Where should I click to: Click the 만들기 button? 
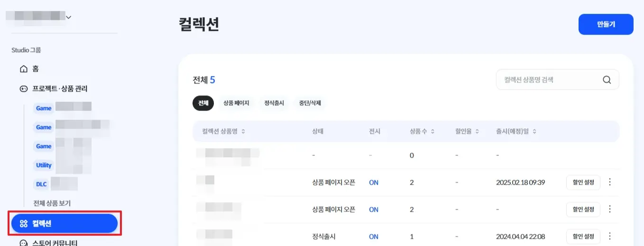(606, 24)
